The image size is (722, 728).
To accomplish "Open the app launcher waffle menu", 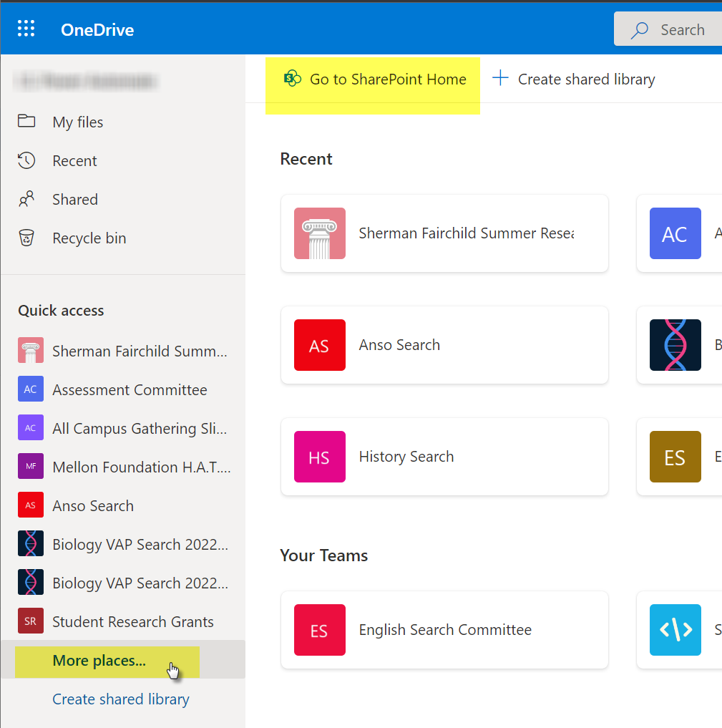I will [26, 29].
